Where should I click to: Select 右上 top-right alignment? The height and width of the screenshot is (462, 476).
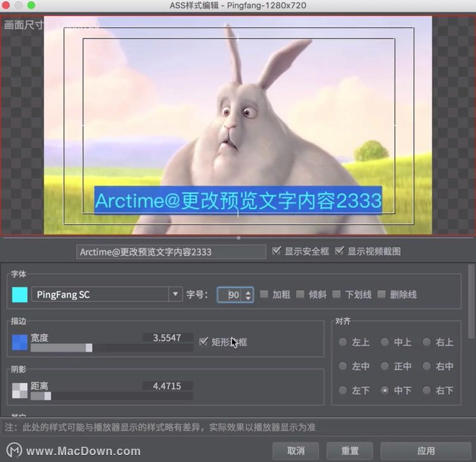tap(426, 342)
